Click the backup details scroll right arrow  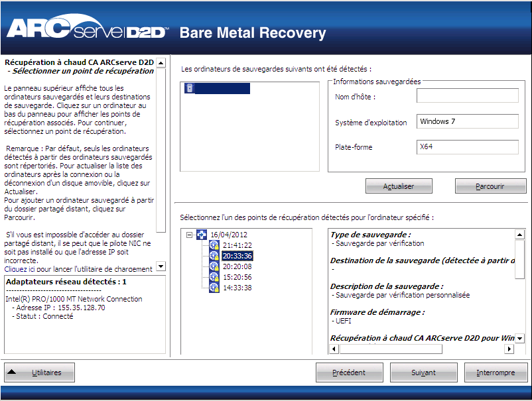[x=509, y=349]
